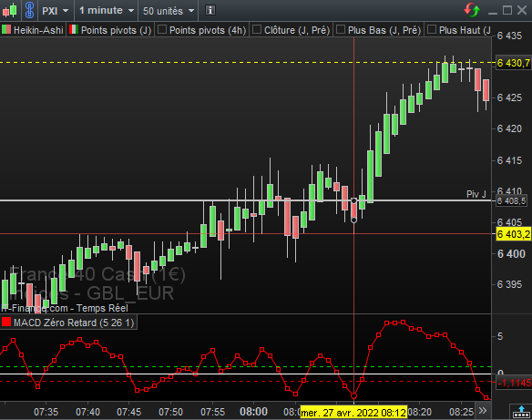532x420 pixels.
Task: Click the 6 405 price axis label
Action: (509, 222)
